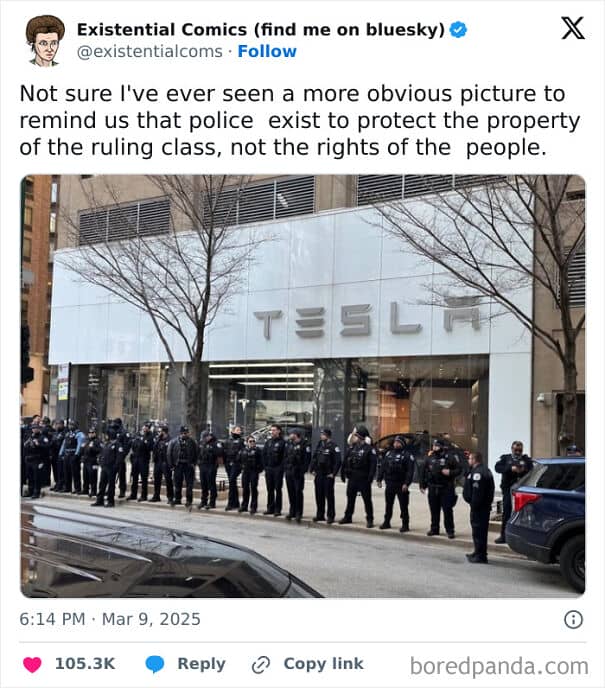Click the tweet text about police
The height and width of the screenshot is (688, 605).
point(300,120)
